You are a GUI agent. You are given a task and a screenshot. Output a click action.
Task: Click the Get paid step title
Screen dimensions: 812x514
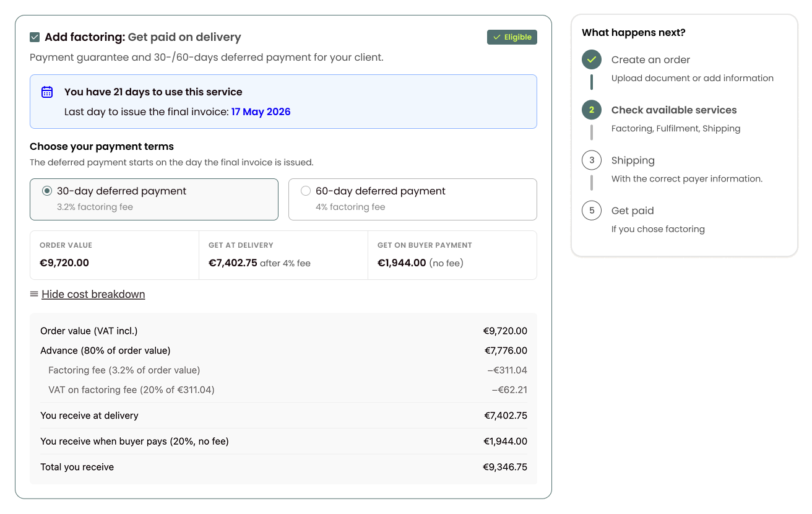[x=633, y=211]
